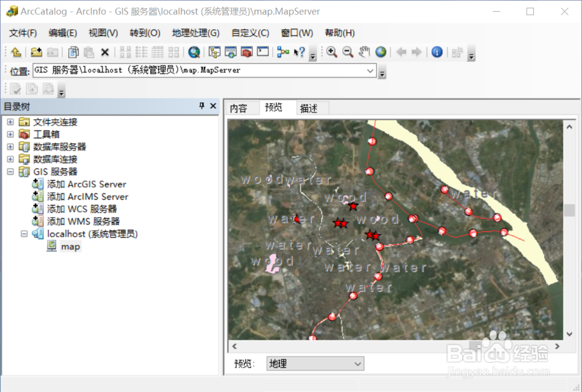Select the Pan hand tool

coord(364,52)
